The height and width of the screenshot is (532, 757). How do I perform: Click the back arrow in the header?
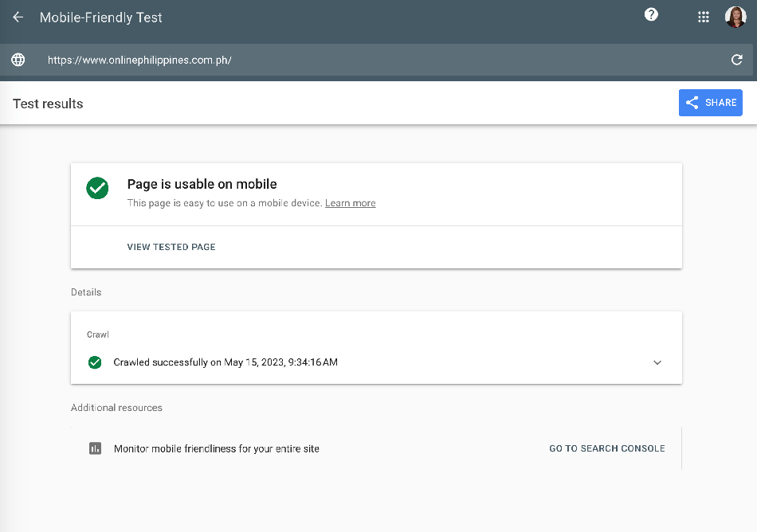pos(18,17)
